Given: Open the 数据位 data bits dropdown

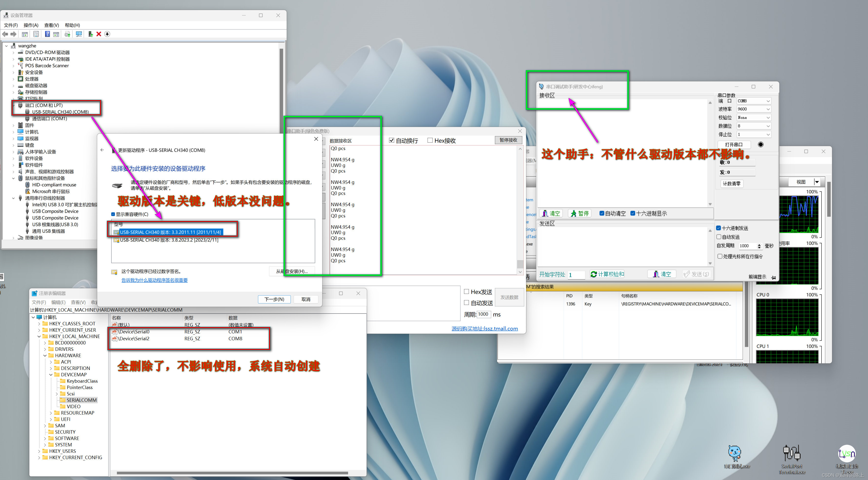Looking at the screenshot, I should (754, 126).
